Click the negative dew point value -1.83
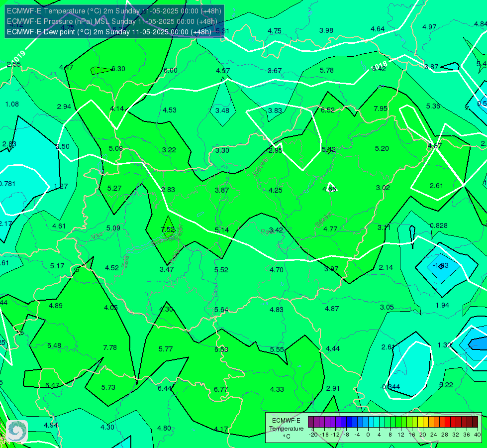487x448 pixels. point(441,265)
